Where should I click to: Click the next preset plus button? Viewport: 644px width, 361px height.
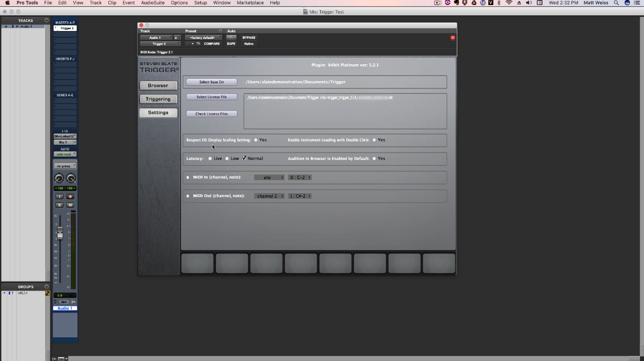(193, 44)
